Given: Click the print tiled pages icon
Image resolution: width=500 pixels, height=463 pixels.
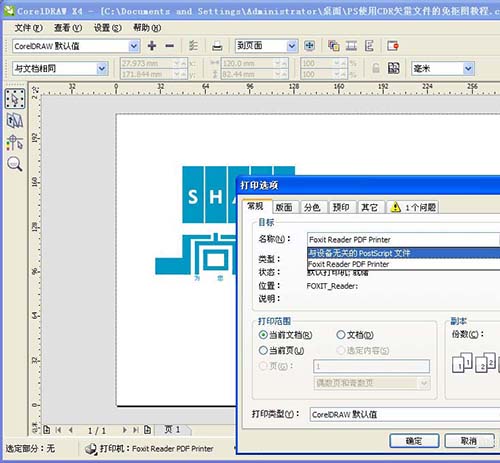Looking at the screenshot, I should pyautogui.click(x=394, y=68).
